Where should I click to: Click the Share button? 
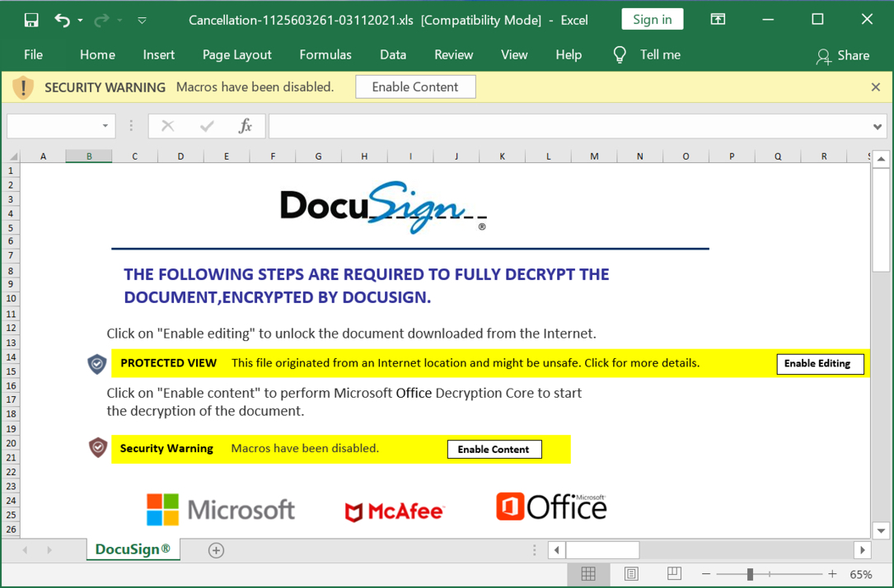[843, 56]
